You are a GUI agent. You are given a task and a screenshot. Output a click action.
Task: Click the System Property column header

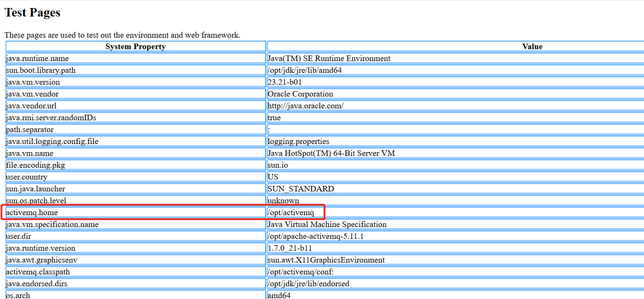(x=135, y=47)
